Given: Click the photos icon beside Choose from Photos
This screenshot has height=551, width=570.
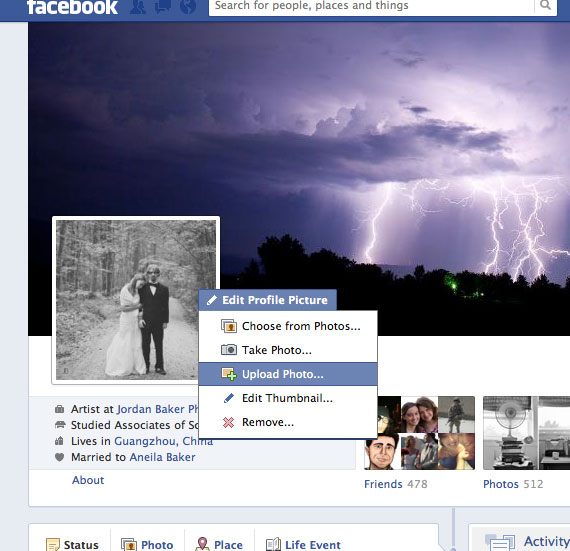Looking at the screenshot, I should (x=229, y=326).
